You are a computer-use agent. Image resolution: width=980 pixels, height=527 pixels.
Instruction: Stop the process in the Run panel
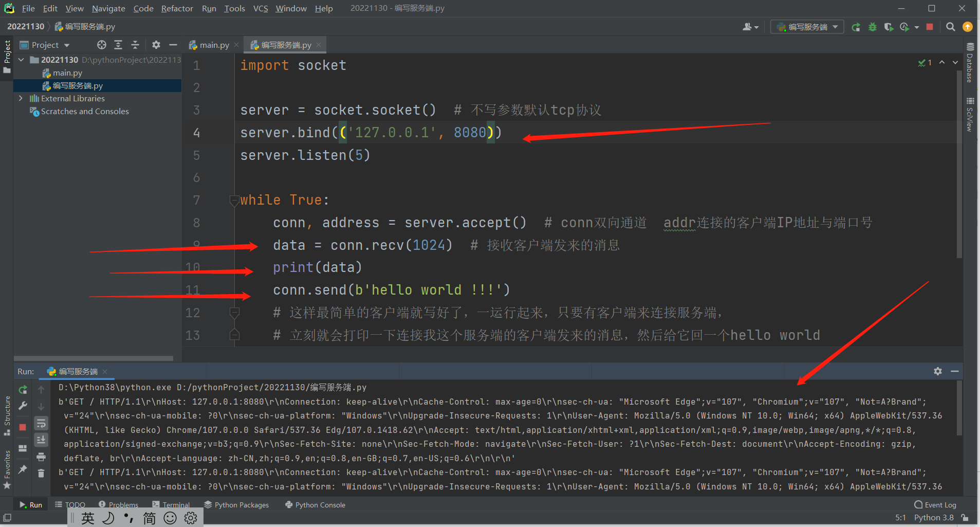[23, 427]
